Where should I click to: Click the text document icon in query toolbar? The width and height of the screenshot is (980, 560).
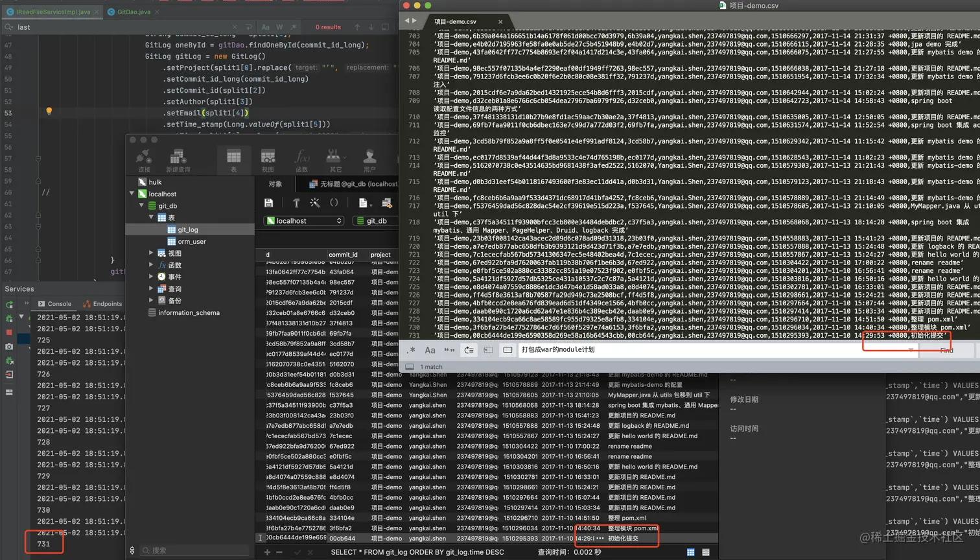click(363, 203)
